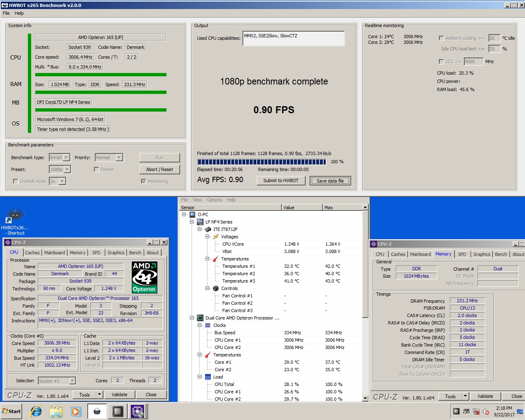Viewport: 525px width, 420px height.
Task: Switch to SPD tab in right CPU-Z
Action: tap(462, 254)
